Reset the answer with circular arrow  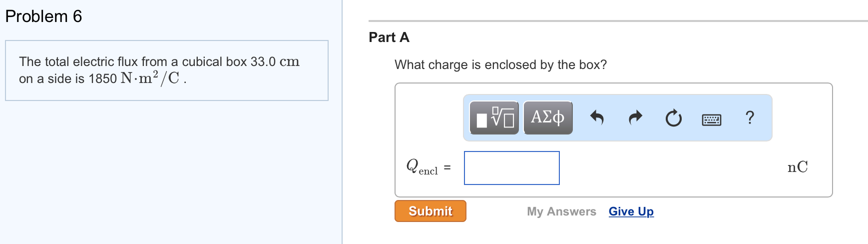[x=673, y=118]
